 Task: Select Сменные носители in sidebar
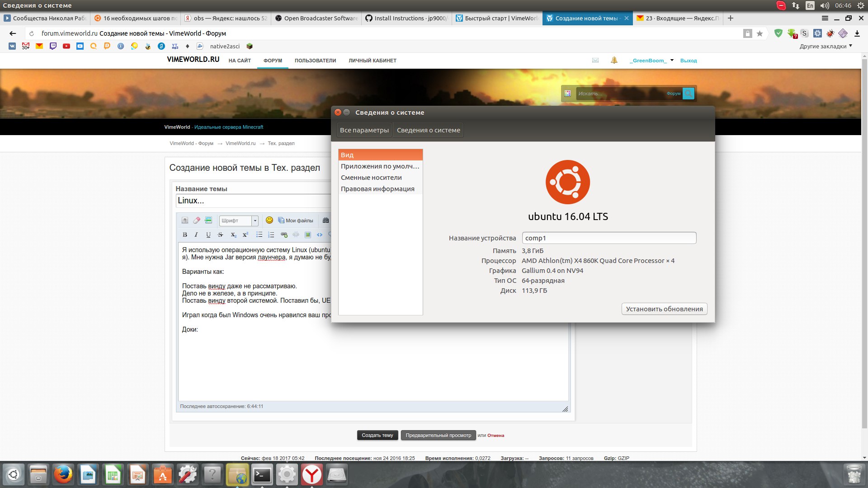tap(380, 178)
